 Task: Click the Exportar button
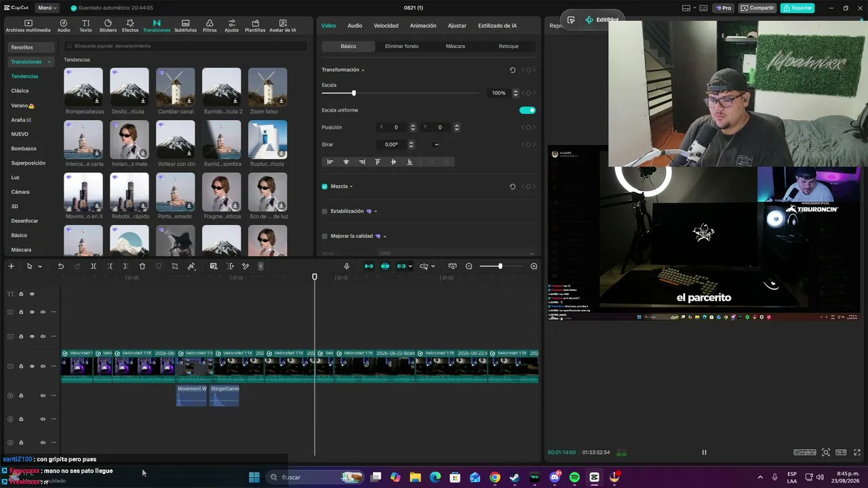click(797, 8)
